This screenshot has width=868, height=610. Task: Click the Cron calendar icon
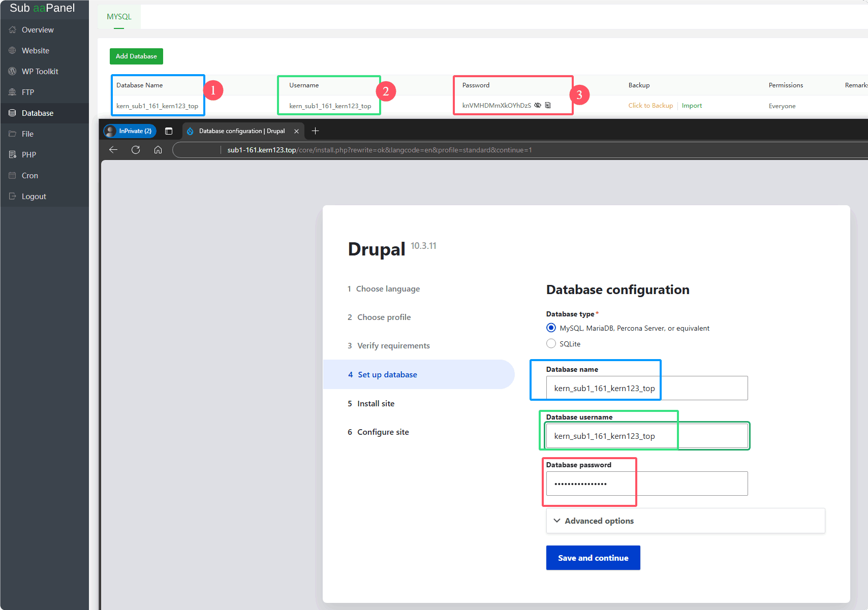click(12, 176)
